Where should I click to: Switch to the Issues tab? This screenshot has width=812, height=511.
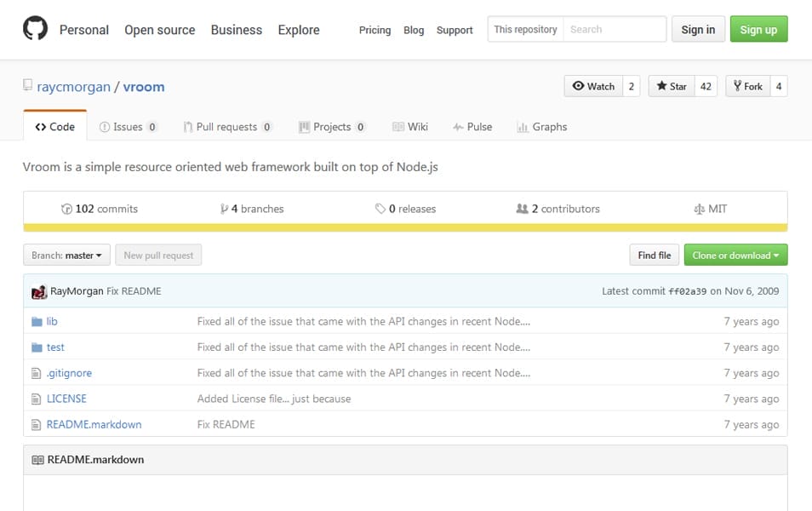(x=128, y=127)
